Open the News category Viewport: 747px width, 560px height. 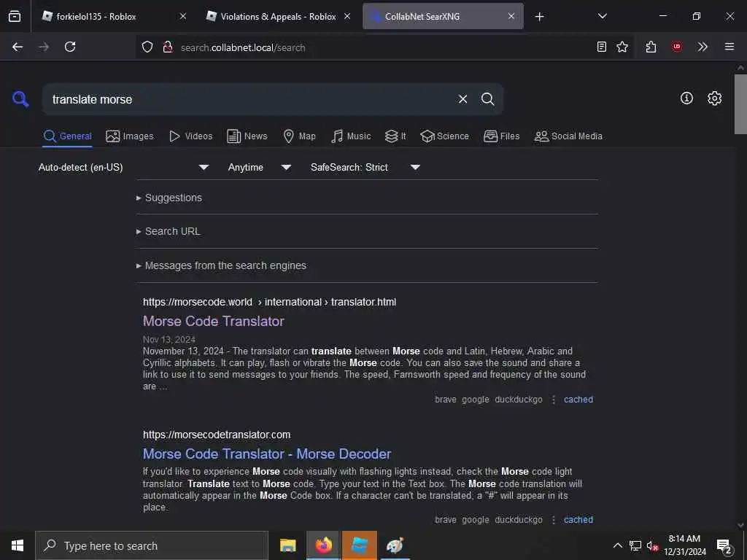click(x=247, y=136)
